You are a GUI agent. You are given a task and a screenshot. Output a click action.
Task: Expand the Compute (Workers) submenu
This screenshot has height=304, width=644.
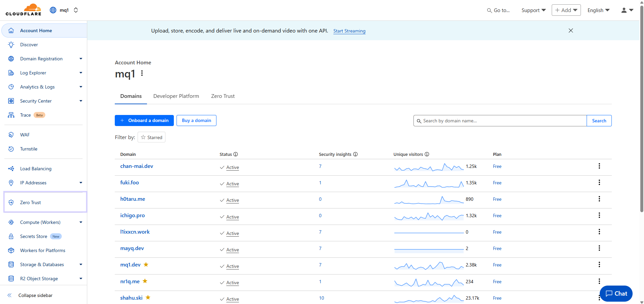click(x=81, y=222)
